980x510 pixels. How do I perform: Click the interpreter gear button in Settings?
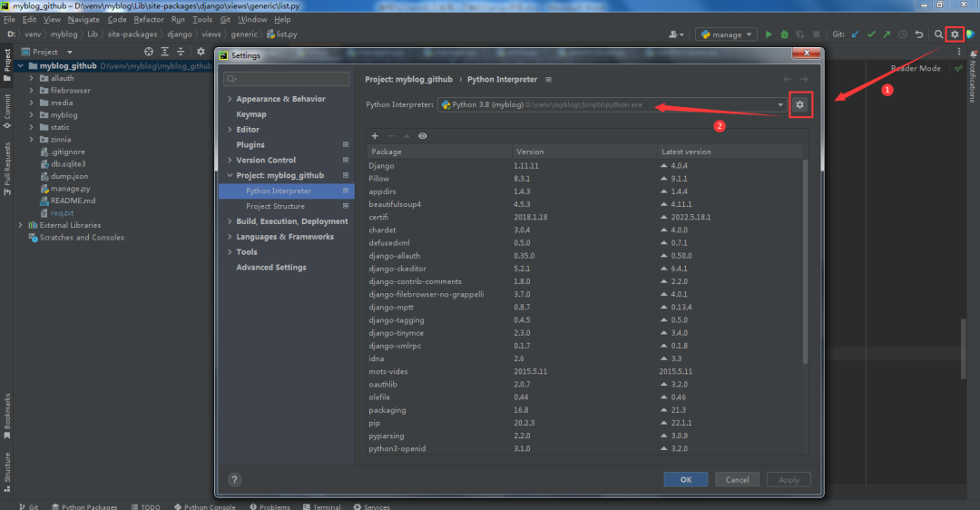pos(800,105)
